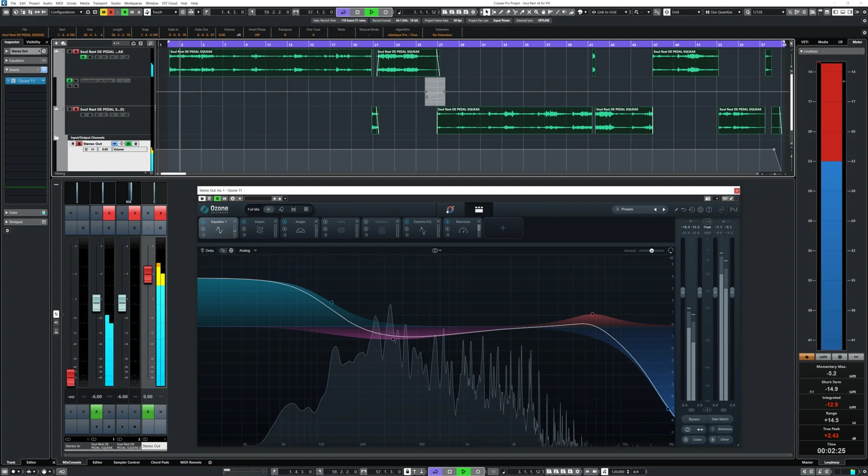The image size is (868, 476).
Task: Click the Gain Match button
Action: pyautogui.click(x=720, y=419)
